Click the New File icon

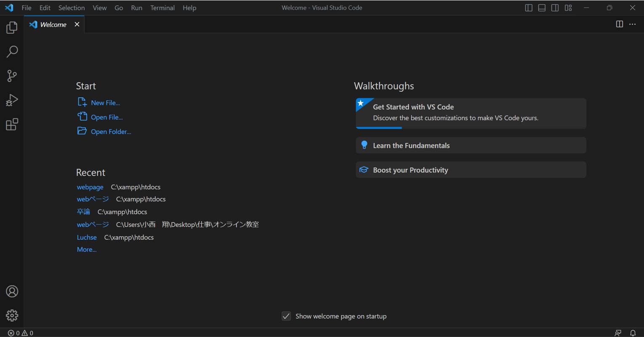pyautogui.click(x=82, y=102)
